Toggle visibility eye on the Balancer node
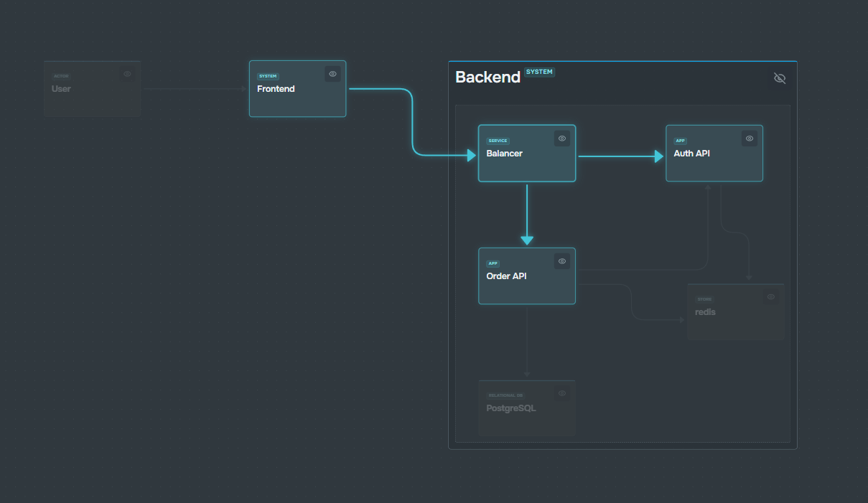 pyautogui.click(x=562, y=138)
